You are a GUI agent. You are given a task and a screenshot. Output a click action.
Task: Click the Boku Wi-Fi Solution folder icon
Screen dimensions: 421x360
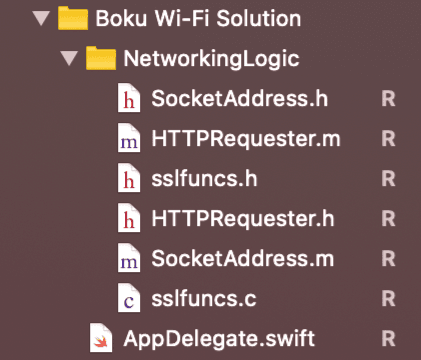(x=73, y=19)
